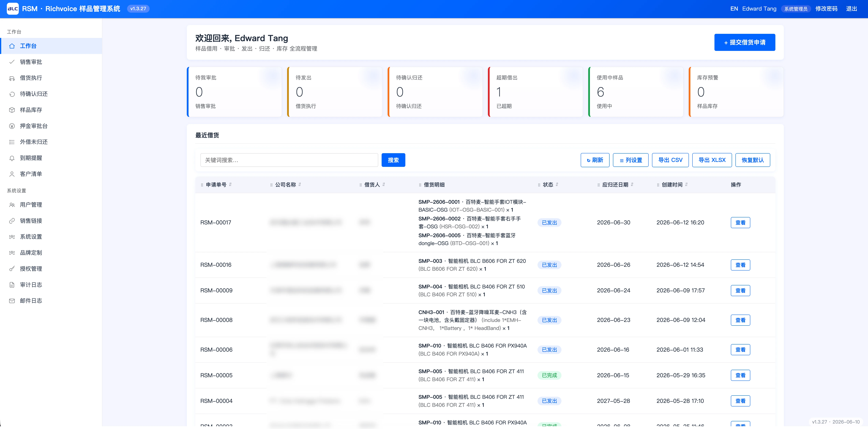Click 退出 to log out
Screen dimensions: 868x429
click(851, 9)
